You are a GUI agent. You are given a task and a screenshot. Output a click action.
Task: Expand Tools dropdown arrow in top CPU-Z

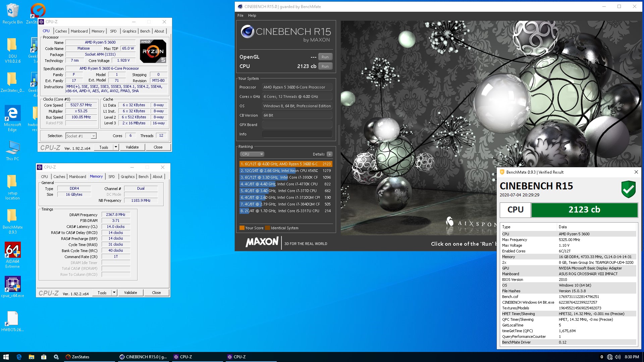[x=116, y=147]
